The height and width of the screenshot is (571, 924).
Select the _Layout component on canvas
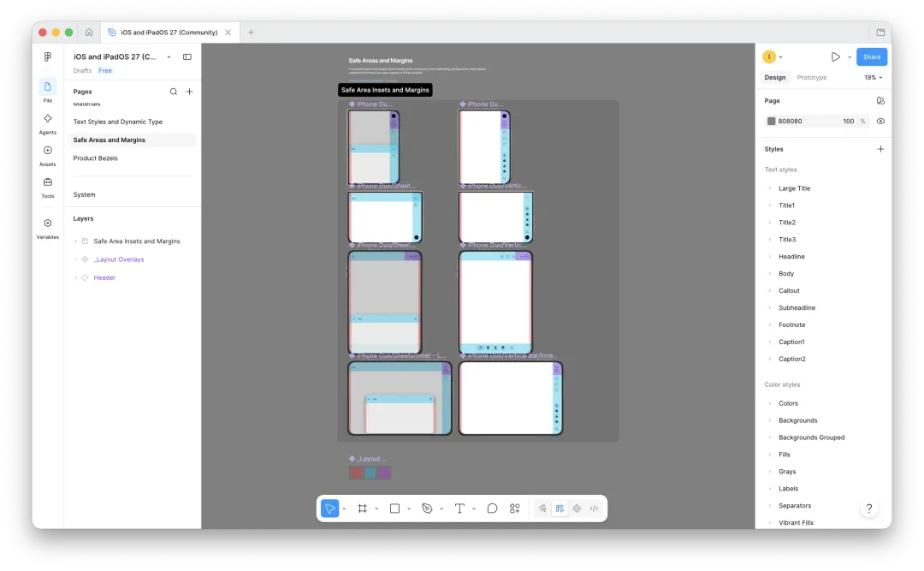370,473
